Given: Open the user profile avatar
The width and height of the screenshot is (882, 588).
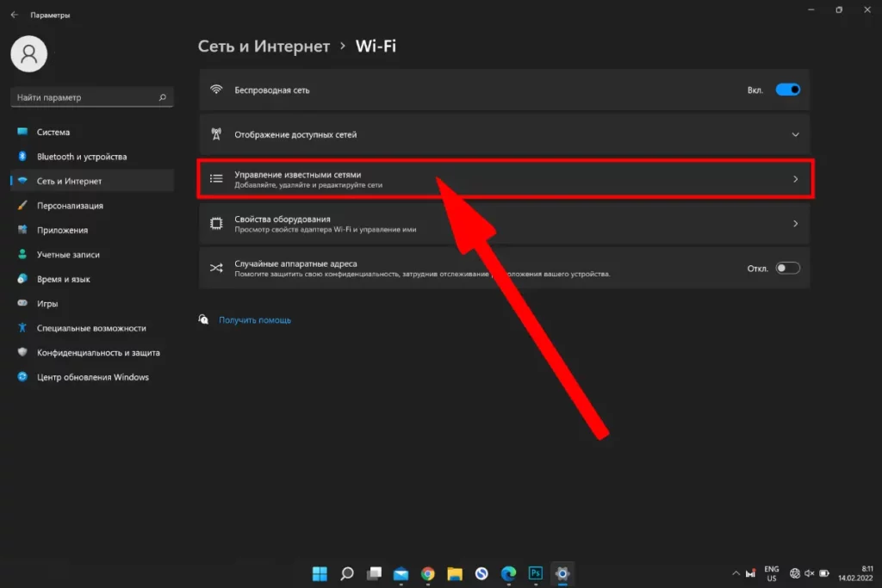Looking at the screenshot, I should point(28,54).
